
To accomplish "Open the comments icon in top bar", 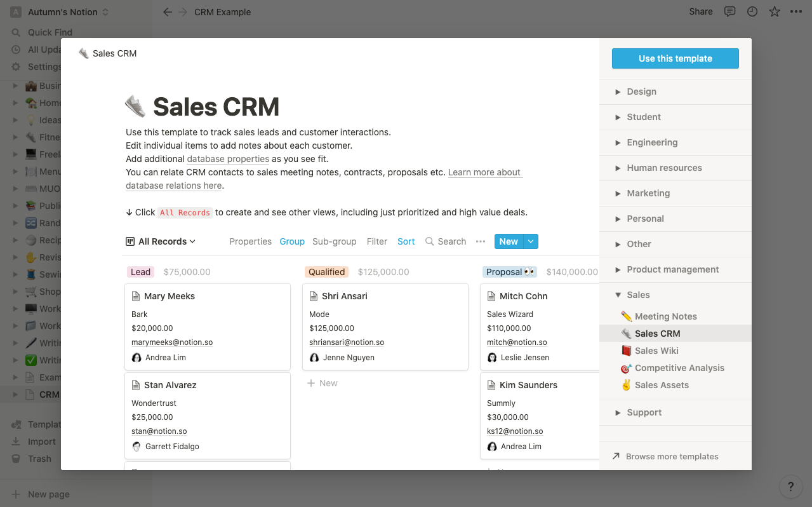I will [730, 11].
